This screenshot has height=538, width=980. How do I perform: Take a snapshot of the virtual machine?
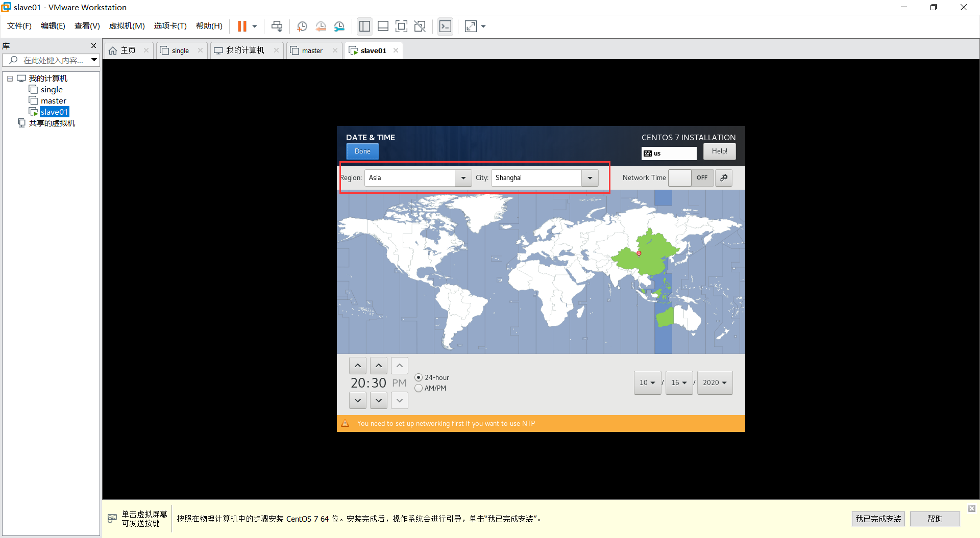pos(302,26)
